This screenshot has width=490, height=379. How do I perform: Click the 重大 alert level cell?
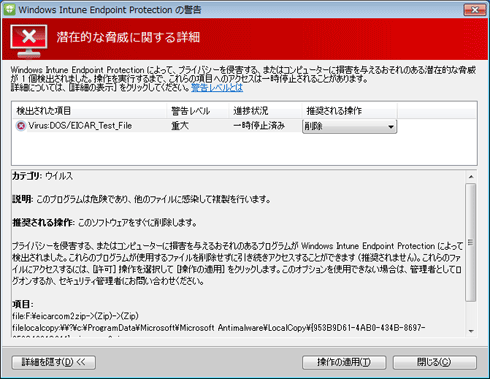[x=180, y=126]
